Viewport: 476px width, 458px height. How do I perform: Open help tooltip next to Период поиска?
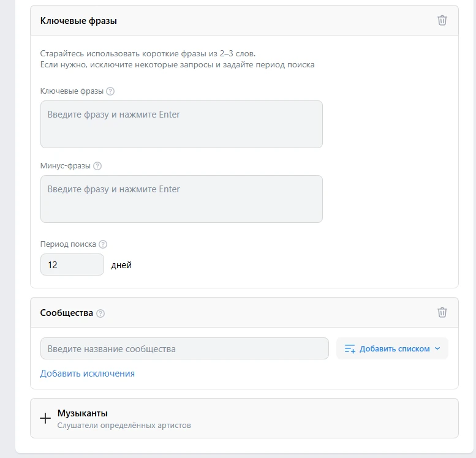click(103, 244)
